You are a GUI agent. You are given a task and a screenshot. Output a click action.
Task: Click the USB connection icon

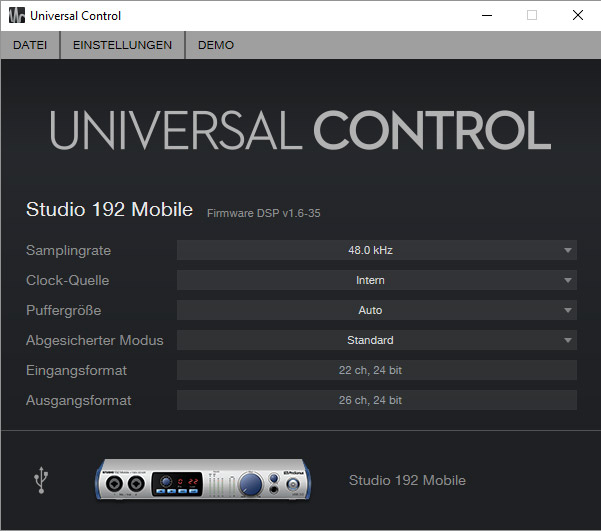[41, 481]
